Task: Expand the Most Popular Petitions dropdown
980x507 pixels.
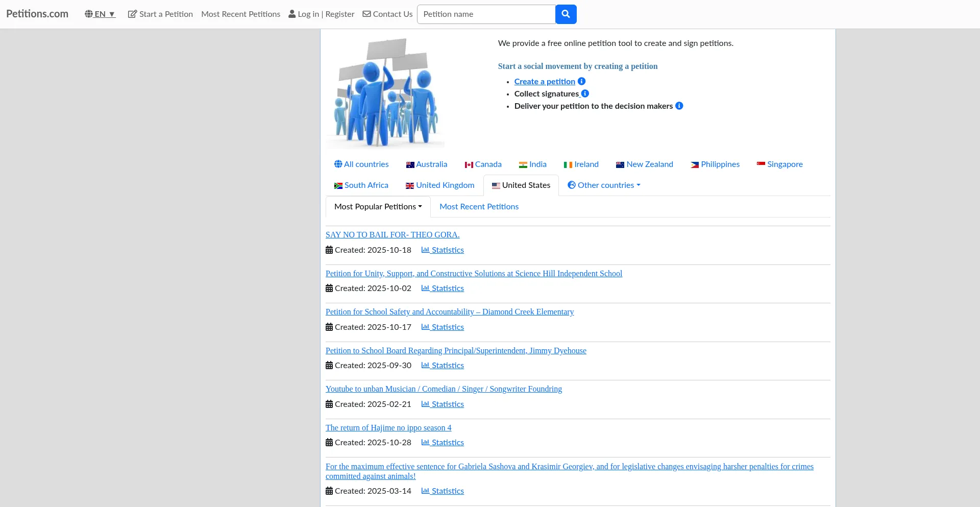Action: click(x=378, y=207)
